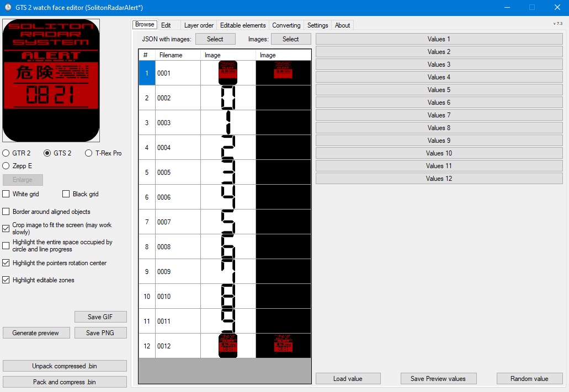Click Generate preview button
The width and height of the screenshot is (569, 392).
tap(36, 332)
